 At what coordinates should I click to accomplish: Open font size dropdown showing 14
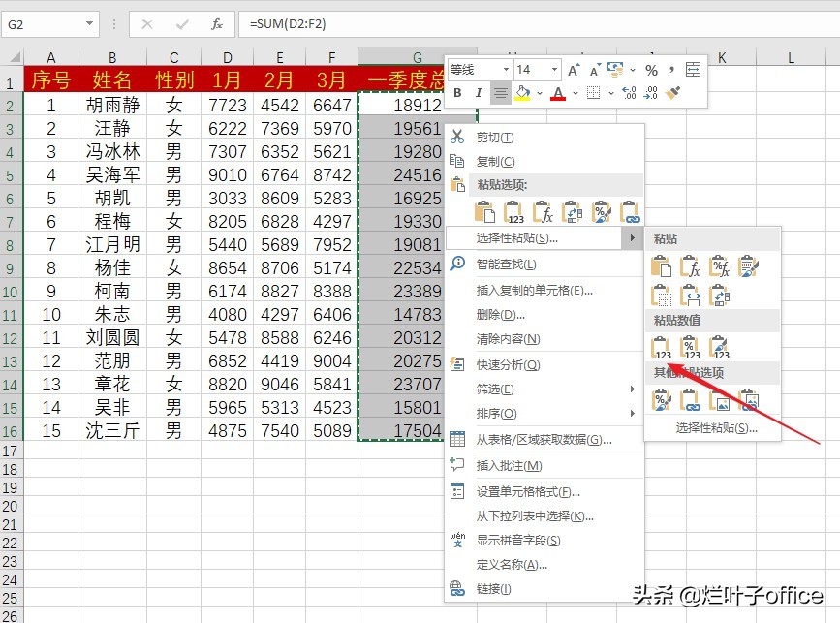[554, 70]
